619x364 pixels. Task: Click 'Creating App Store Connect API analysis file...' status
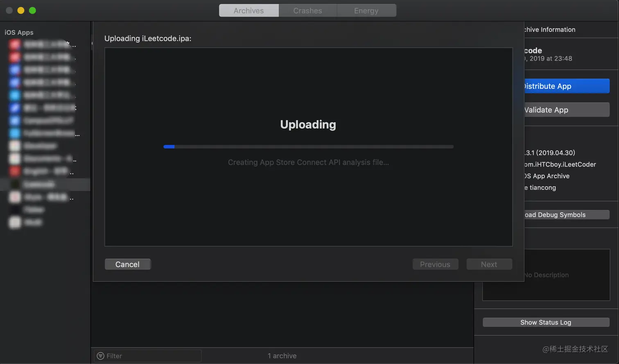308,162
